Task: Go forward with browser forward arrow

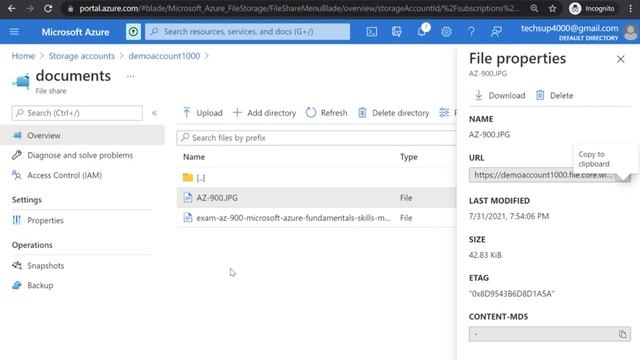Action: tap(30, 9)
